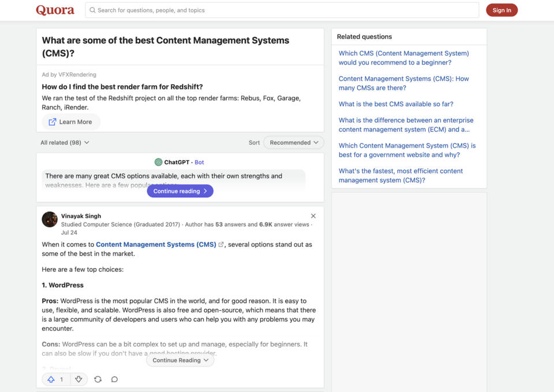Open the government website CMS question
This screenshot has height=392, width=554.
pos(407,150)
